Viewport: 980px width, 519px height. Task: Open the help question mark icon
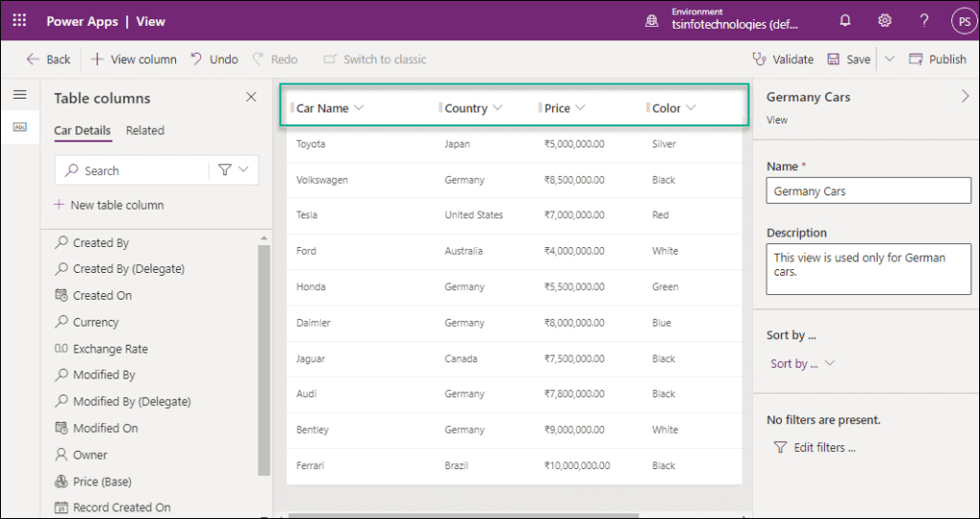click(x=924, y=21)
